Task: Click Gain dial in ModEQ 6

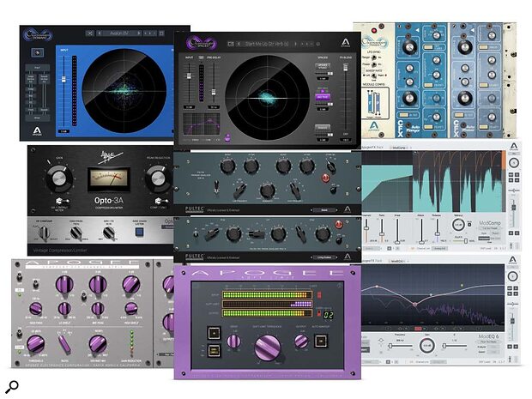Action: [x=427, y=346]
